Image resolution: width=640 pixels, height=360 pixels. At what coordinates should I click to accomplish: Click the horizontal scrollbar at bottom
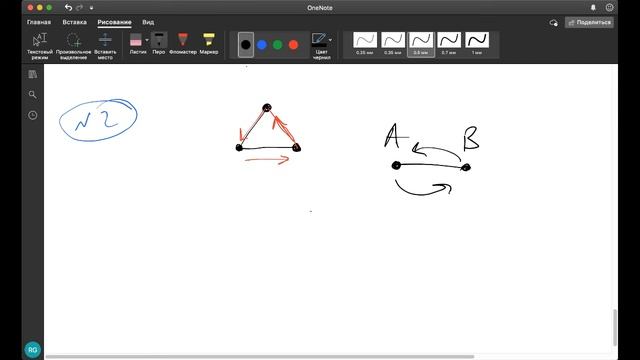pos(260,357)
